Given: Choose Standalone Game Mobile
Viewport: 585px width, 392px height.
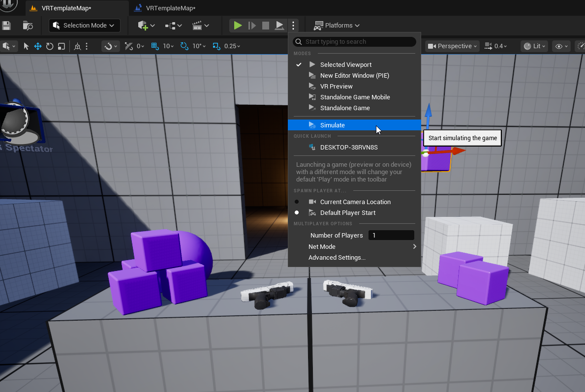Looking at the screenshot, I should pyautogui.click(x=354, y=97).
